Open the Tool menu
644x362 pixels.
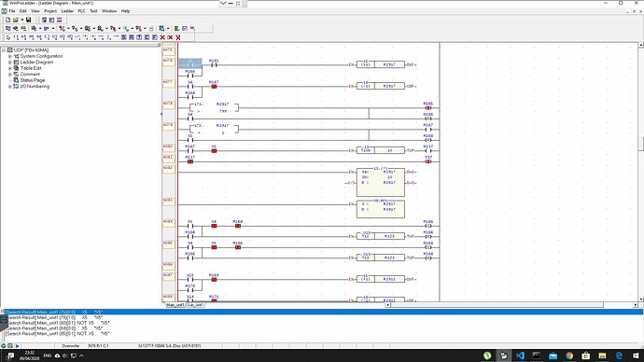93,11
